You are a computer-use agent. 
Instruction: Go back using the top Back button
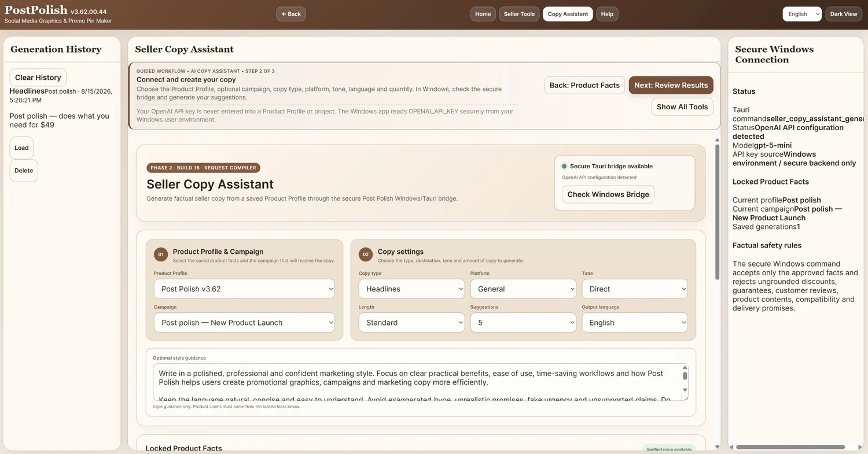click(x=291, y=14)
